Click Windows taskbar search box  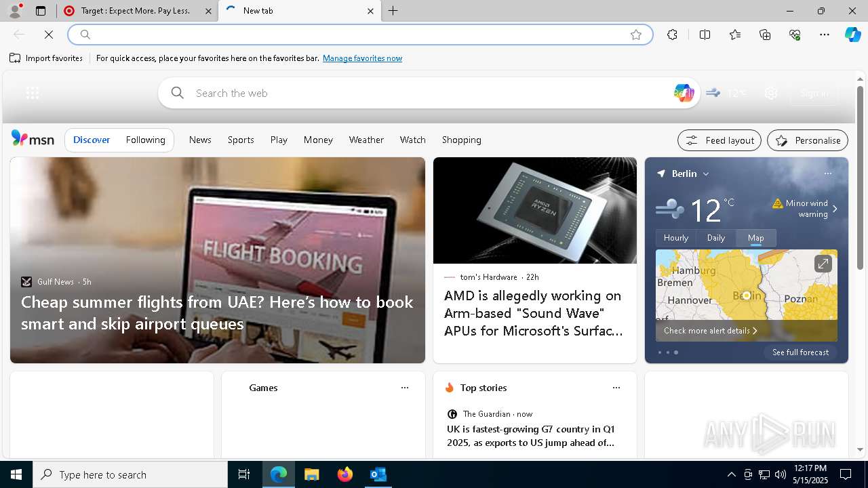pos(130,474)
